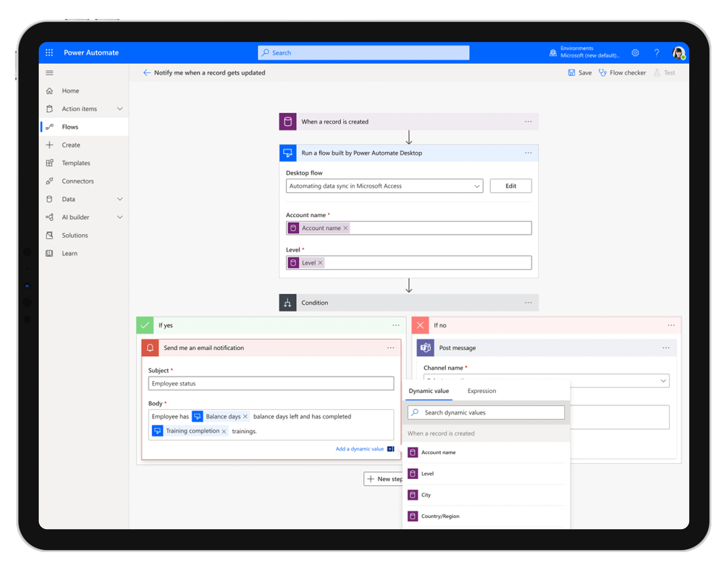Search dynamic values input field
The height and width of the screenshot is (570, 728).
point(485,412)
